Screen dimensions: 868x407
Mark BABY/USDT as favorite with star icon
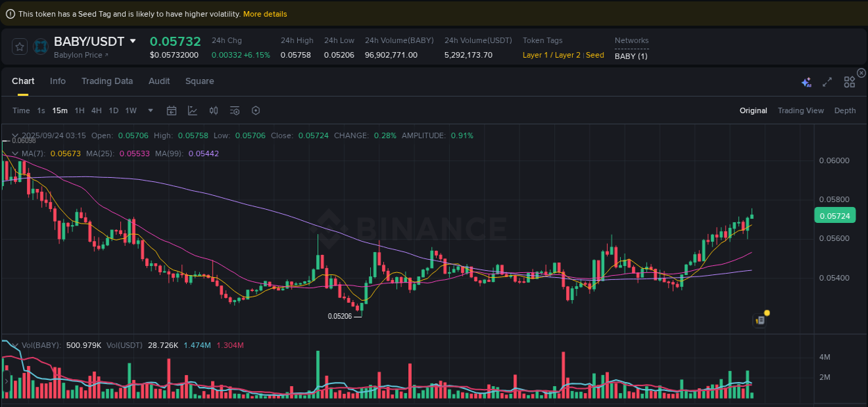[x=19, y=47]
